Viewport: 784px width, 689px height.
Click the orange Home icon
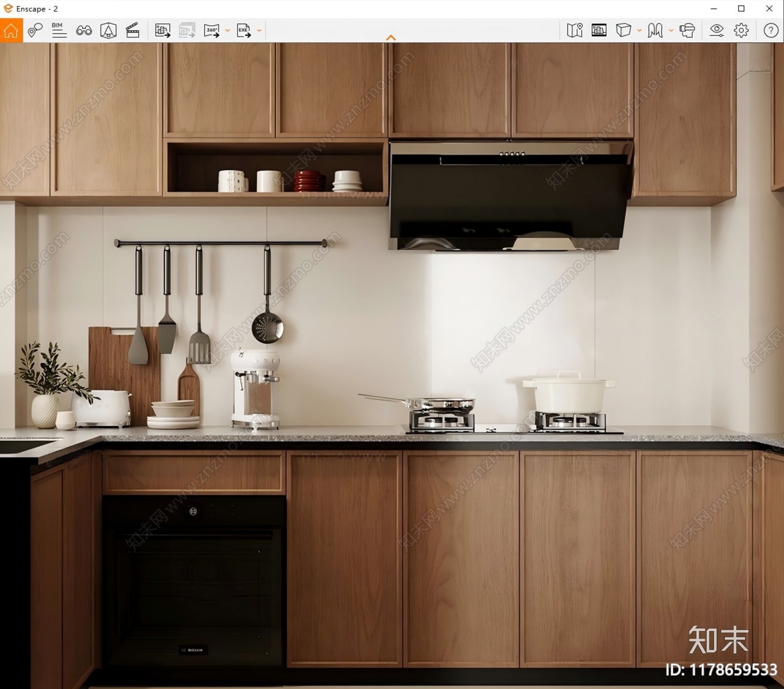point(11,30)
